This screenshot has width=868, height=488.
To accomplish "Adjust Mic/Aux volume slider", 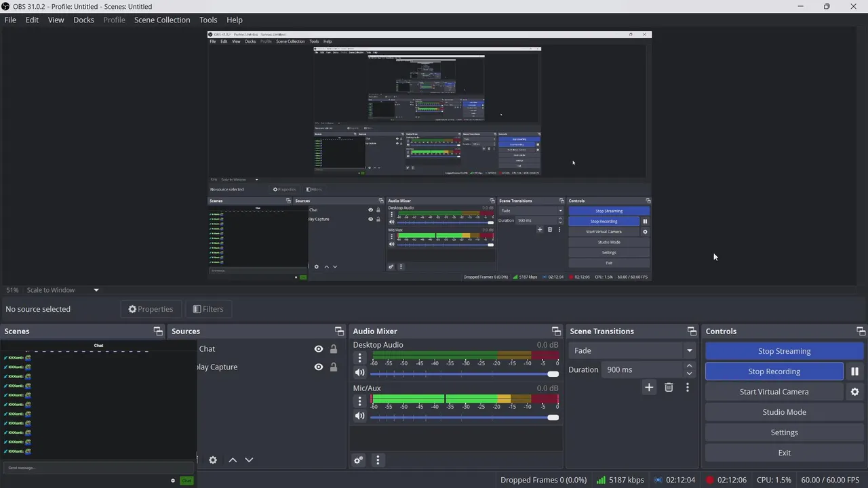I will click(x=465, y=418).
